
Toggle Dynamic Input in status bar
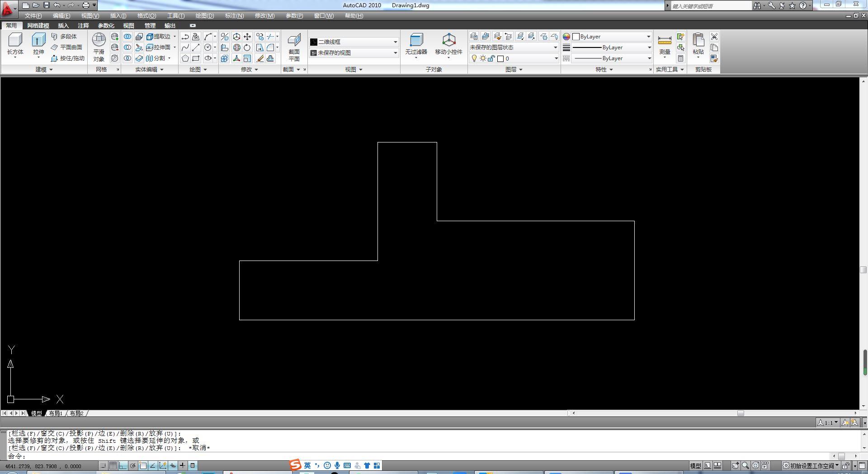tap(173, 465)
